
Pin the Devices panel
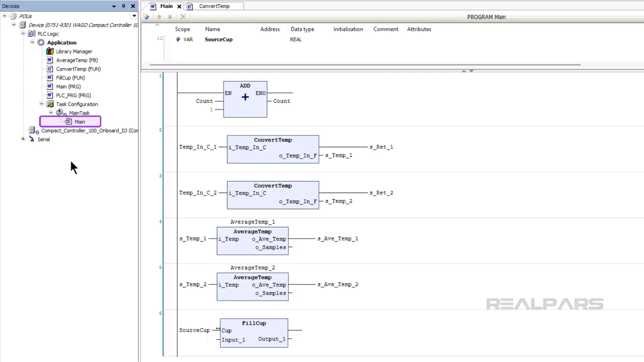(x=123, y=6)
